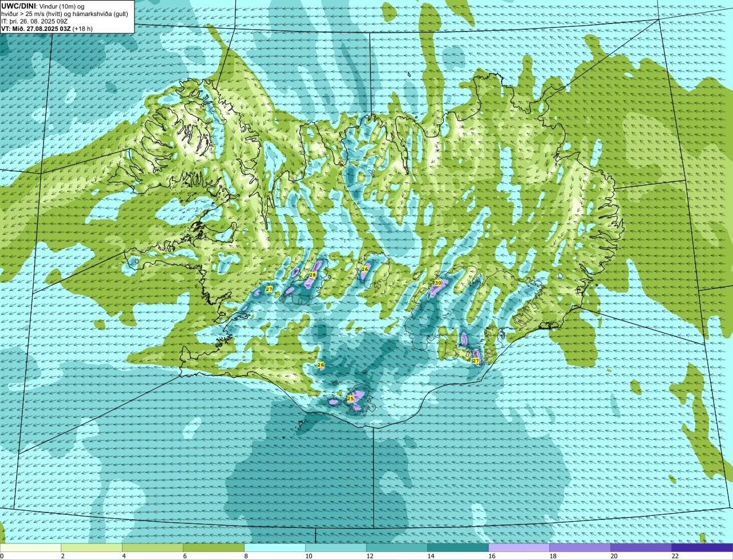Select the 8–10 m/s pale cyan legend swatch

(x=275, y=547)
